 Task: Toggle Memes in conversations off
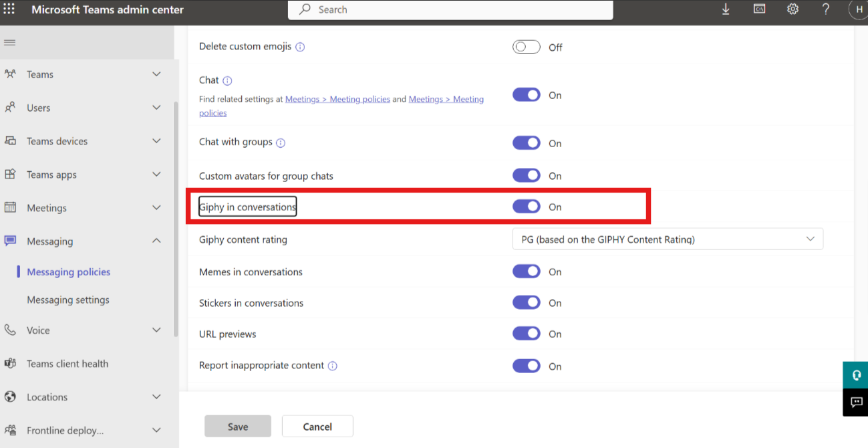tap(527, 271)
